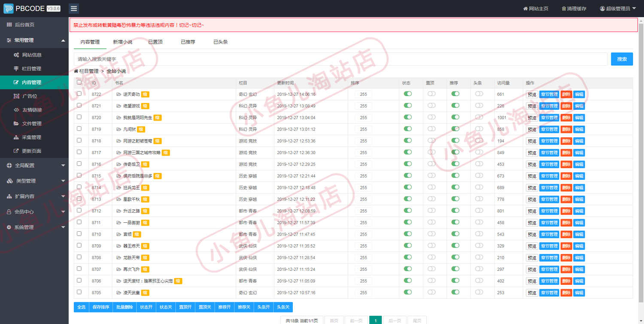
Task: Enable the 头条 switch for row 8717
Action: (x=479, y=152)
